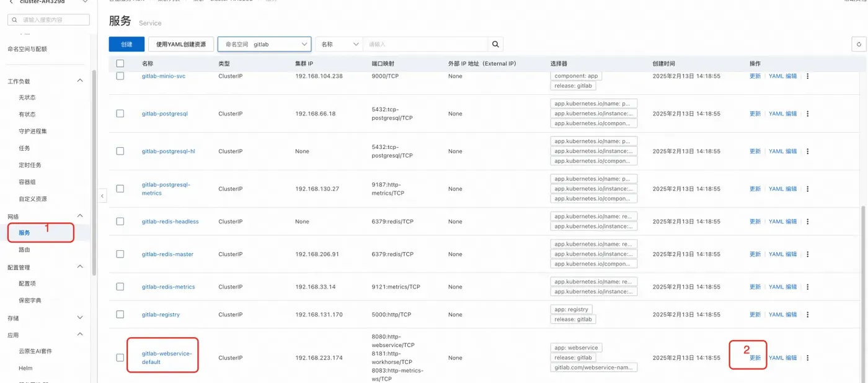Click the name filter text input

tap(425, 44)
